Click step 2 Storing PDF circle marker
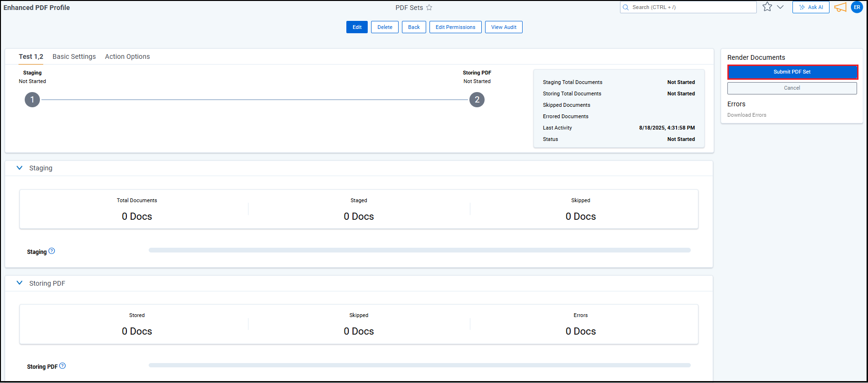The height and width of the screenshot is (383, 868). 477,100
